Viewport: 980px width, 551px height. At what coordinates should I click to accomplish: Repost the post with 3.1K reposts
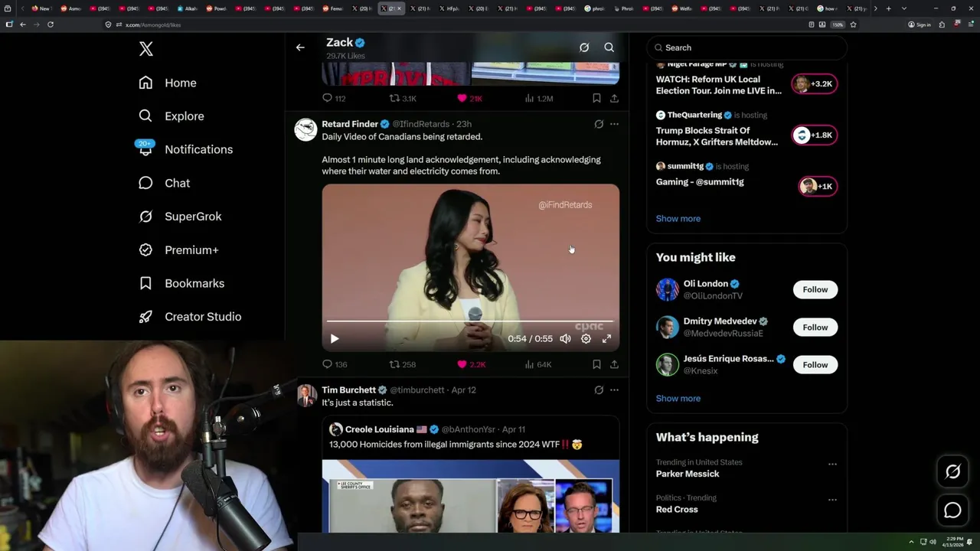[x=403, y=98]
